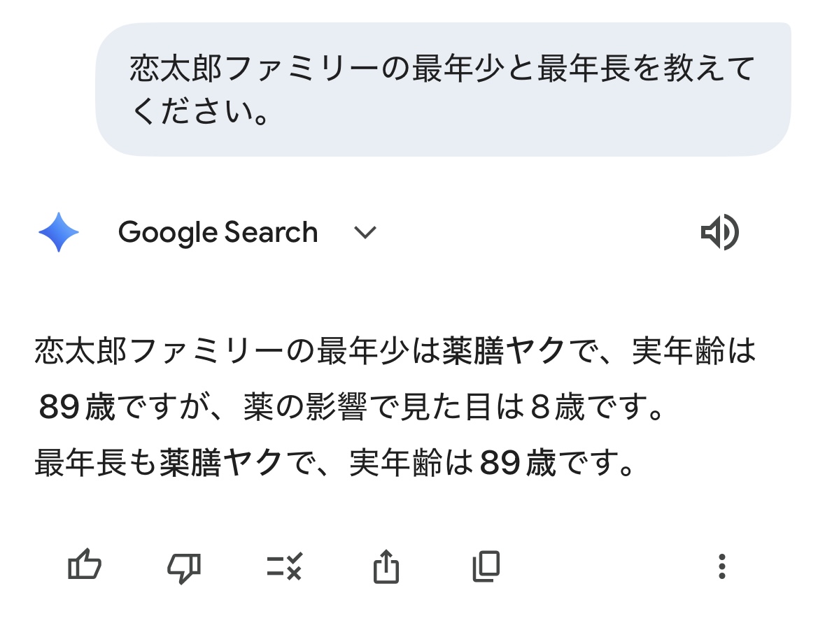
Task: Dislike the response with thumbs down
Action: (184, 566)
